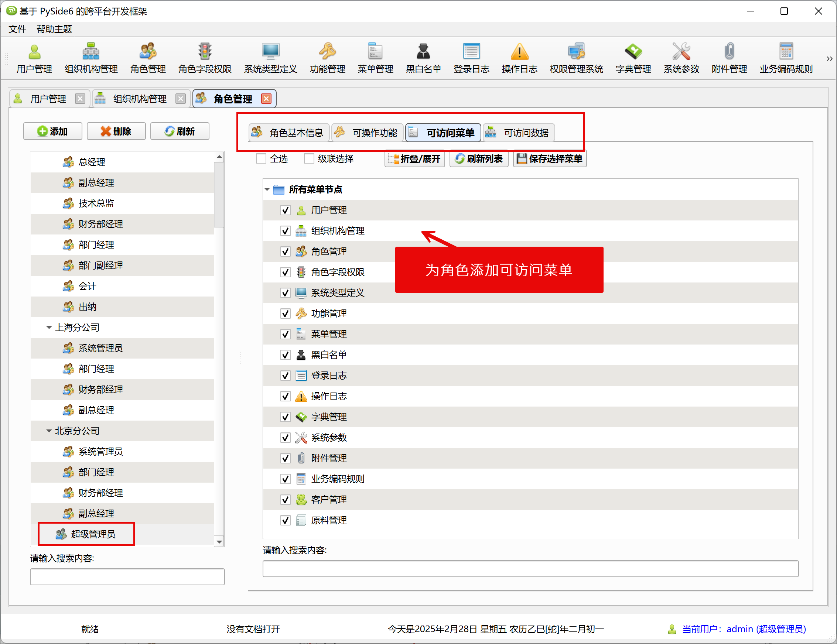The height and width of the screenshot is (644, 837).
Task: Click the 添加 button
Action: 52,131
